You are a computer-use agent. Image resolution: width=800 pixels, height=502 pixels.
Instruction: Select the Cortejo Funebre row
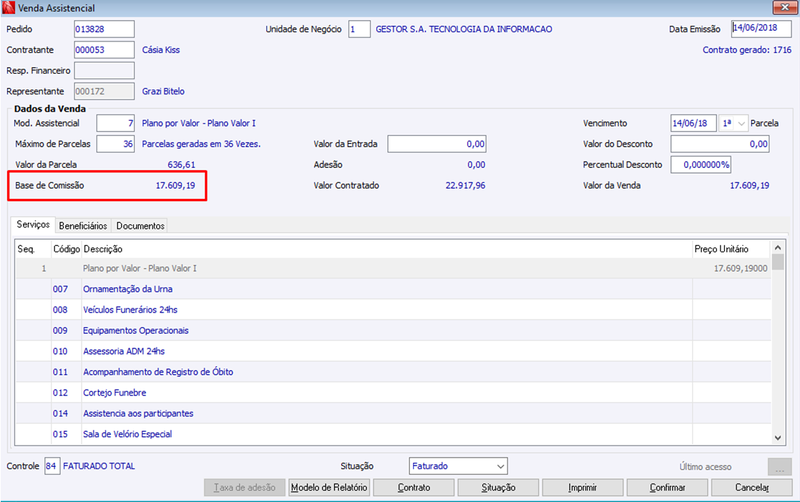point(393,393)
